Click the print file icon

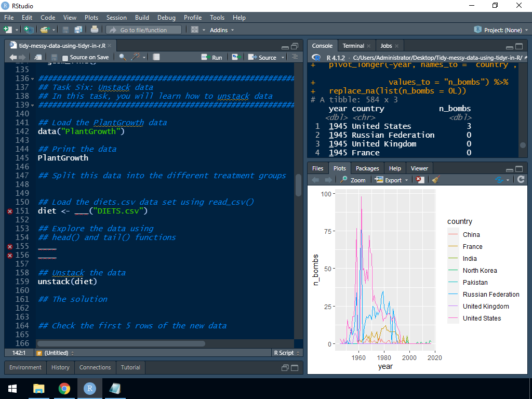pyautogui.click(x=94, y=30)
